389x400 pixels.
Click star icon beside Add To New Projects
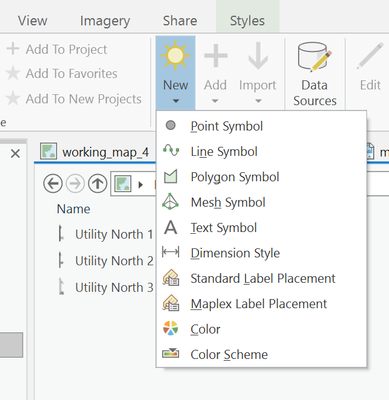pyautogui.click(x=13, y=98)
